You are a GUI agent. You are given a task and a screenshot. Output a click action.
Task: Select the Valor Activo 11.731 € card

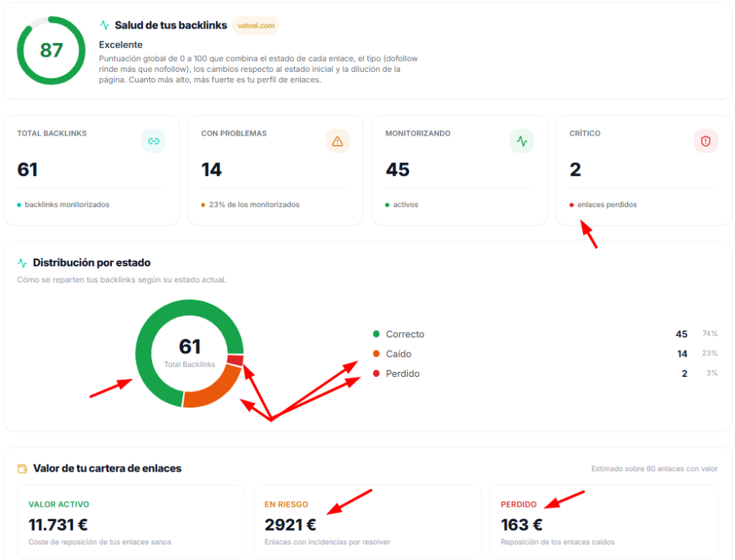tap(131, 521)
